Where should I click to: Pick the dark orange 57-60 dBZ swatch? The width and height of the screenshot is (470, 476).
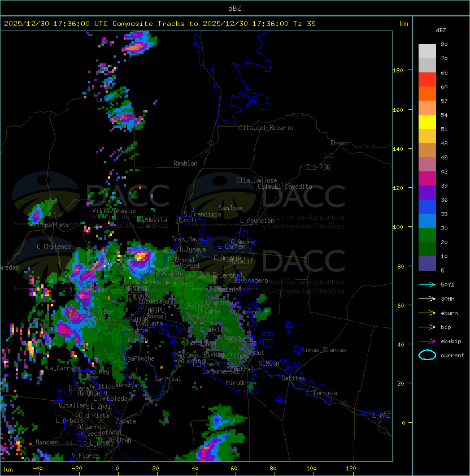tap(427, 93)
